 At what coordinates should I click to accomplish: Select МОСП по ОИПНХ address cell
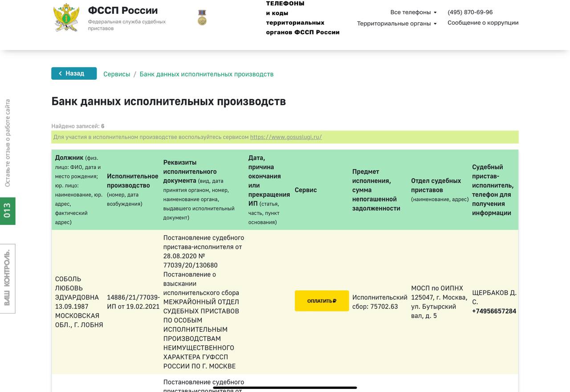click(x=439, y=302)
